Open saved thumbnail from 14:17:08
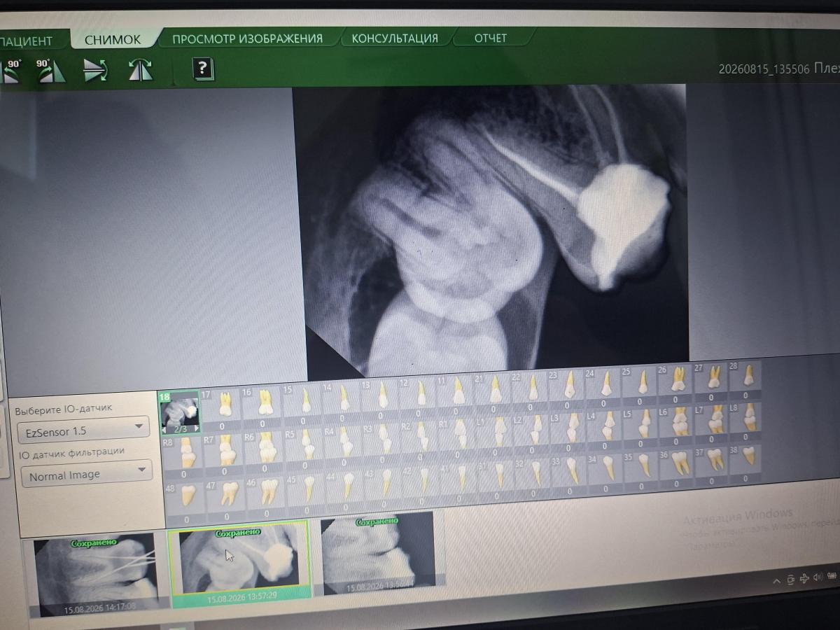 pos(95,575)
